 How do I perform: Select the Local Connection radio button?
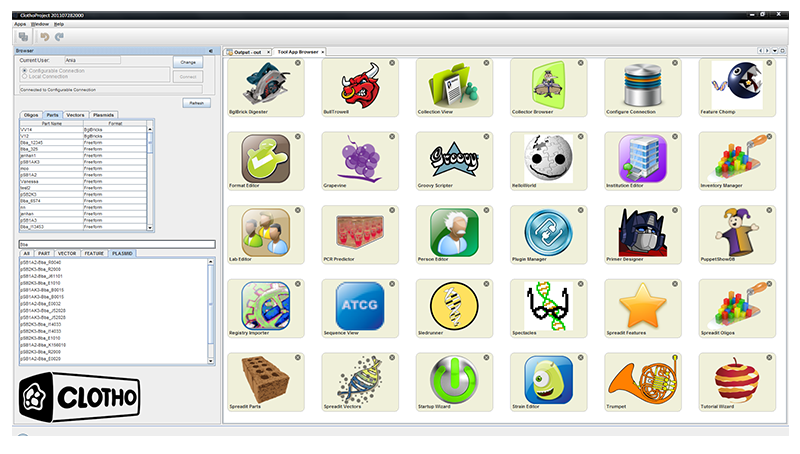[x=24, y=77]
